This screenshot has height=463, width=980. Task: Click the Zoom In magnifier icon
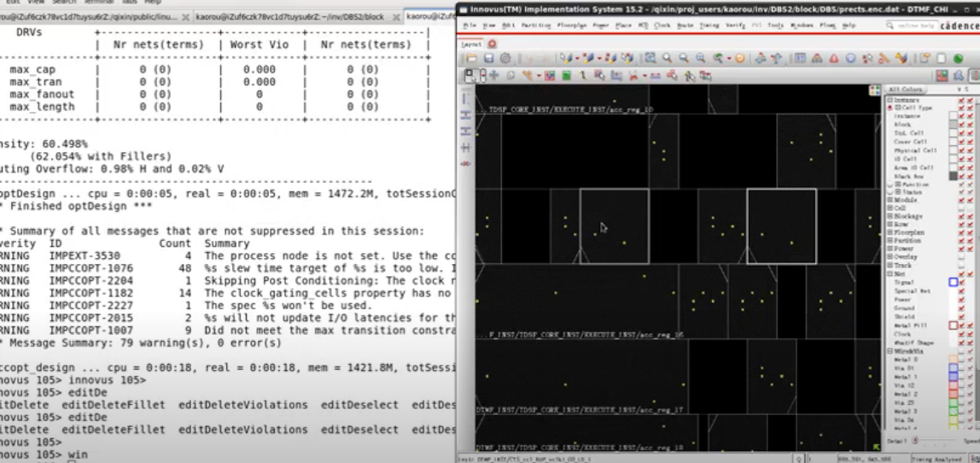pyautogui.click(x=667, y=58)
